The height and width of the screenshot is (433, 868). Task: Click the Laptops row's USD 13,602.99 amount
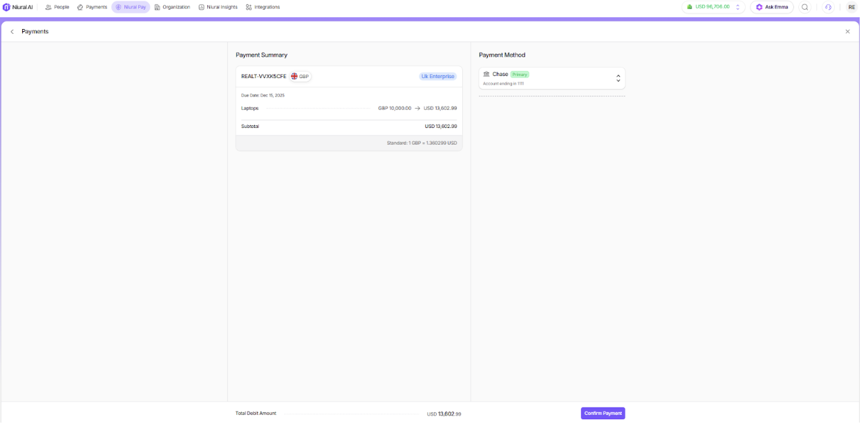coord(440,109)
